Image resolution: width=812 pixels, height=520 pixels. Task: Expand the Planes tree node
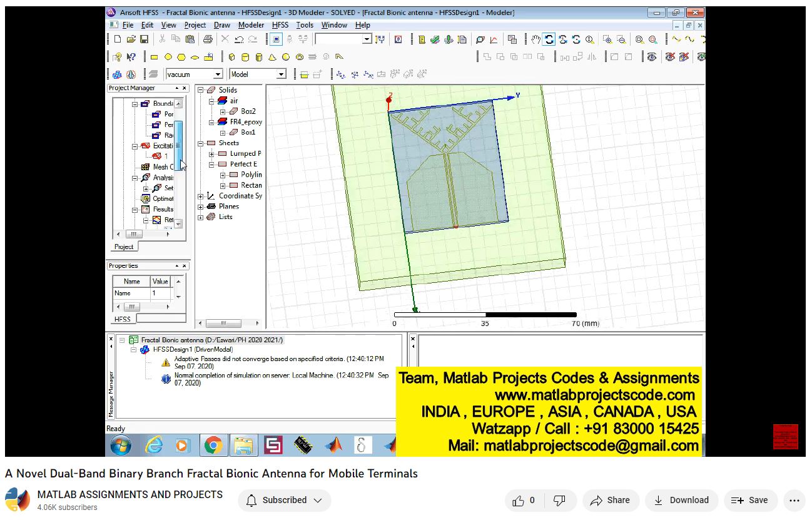click(201, 206)
